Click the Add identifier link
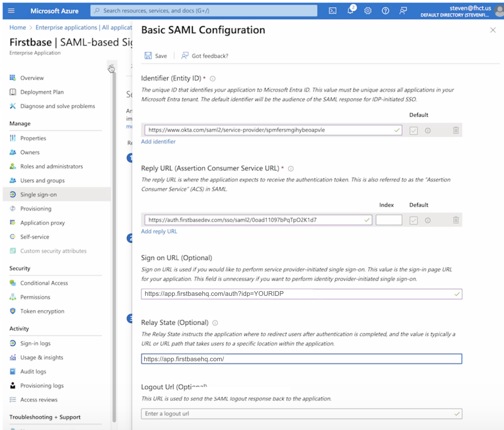The width and height of the screenshot is (504, 430). point(158,142)
